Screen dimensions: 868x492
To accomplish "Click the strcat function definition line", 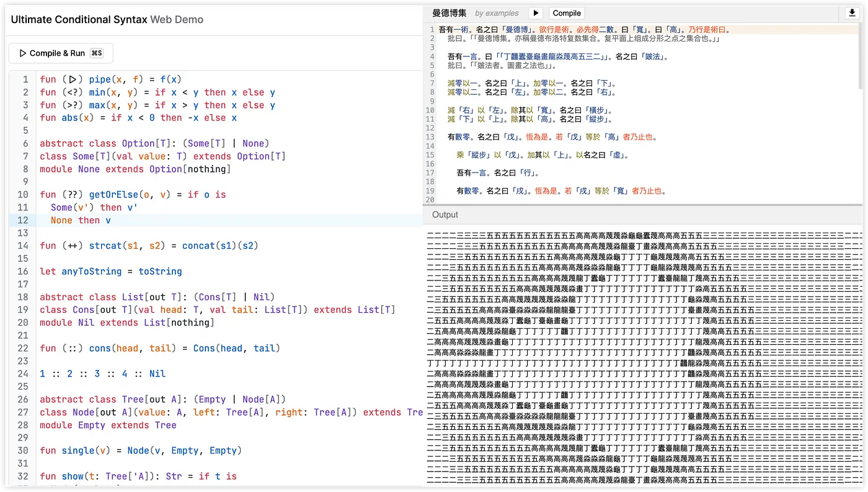I will (x=149, y=246).
